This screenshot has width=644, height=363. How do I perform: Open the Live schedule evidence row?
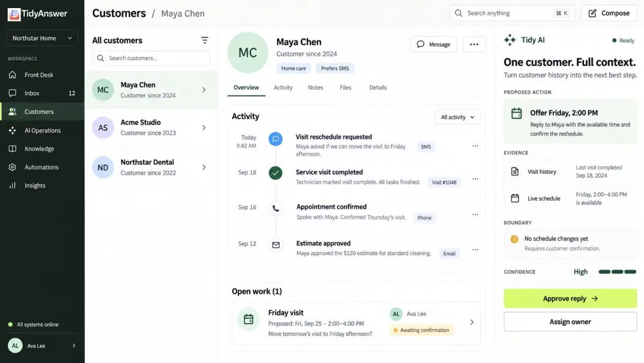570,199
